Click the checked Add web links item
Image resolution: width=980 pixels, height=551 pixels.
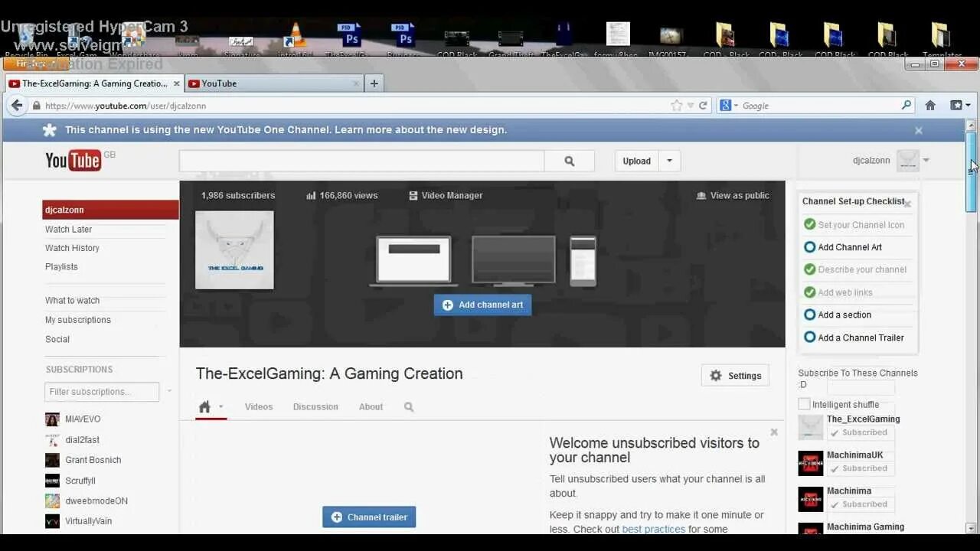(x=838, y=292)
